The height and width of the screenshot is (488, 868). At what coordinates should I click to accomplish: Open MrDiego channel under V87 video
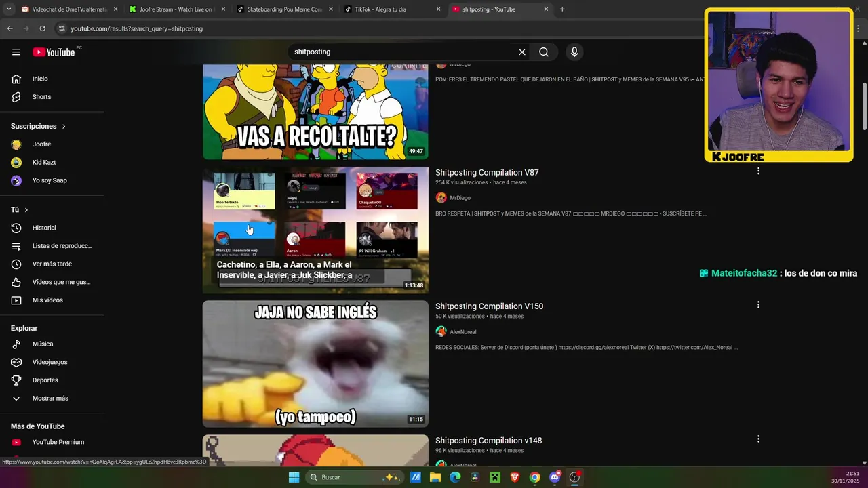pos(460,198)
